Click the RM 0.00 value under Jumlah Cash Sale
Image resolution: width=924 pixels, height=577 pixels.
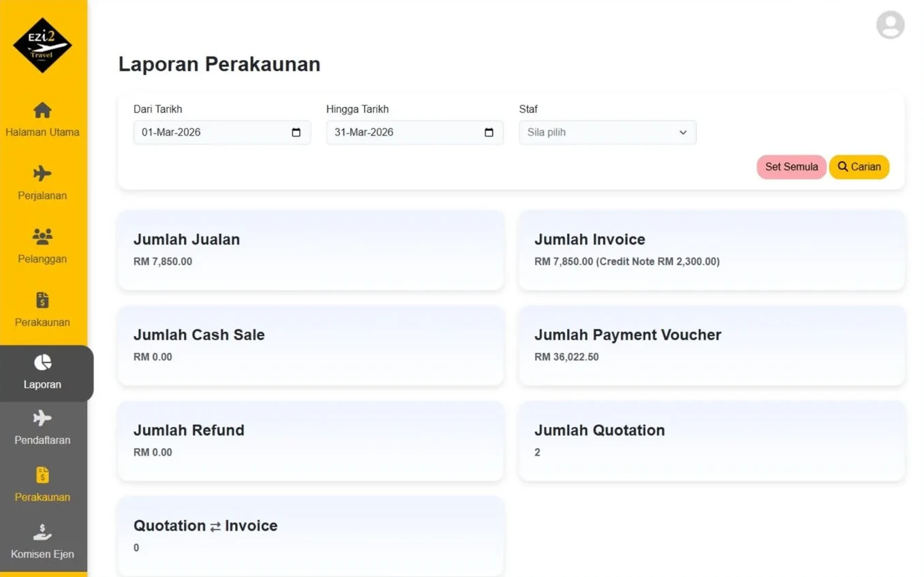click(153, 357)
